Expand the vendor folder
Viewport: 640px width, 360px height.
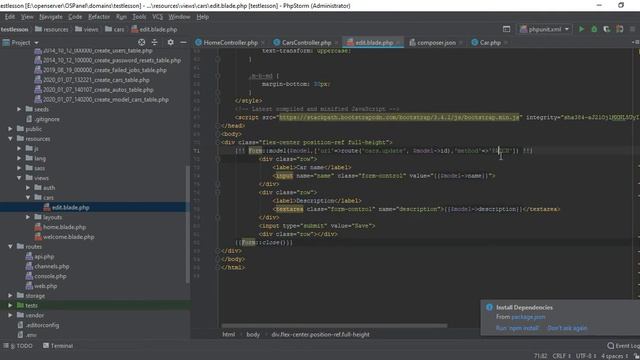[x=10, y=315]
